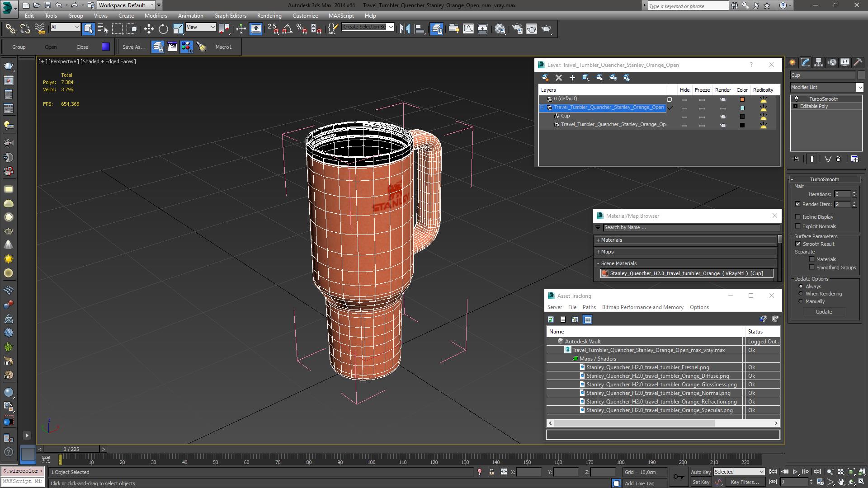This screenshot has width=868, height=488.
Task: Create new layer in Layer dialog
Action: (x=545, y=78)
